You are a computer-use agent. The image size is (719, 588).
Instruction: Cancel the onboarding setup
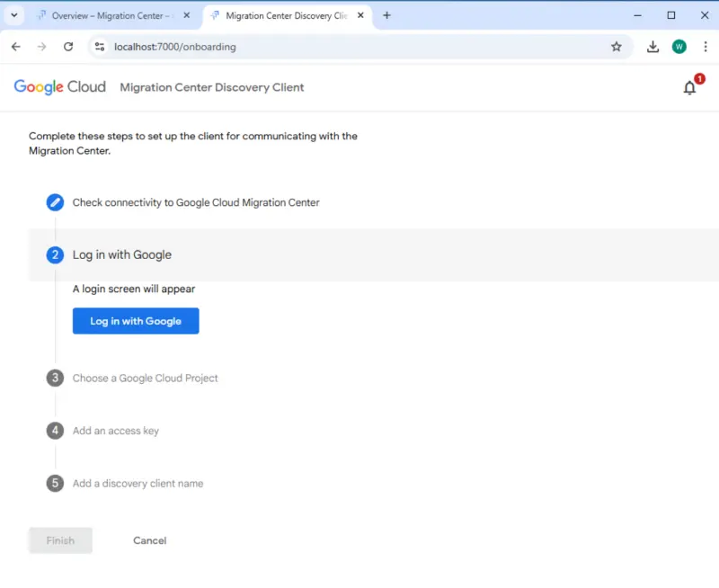149,540
